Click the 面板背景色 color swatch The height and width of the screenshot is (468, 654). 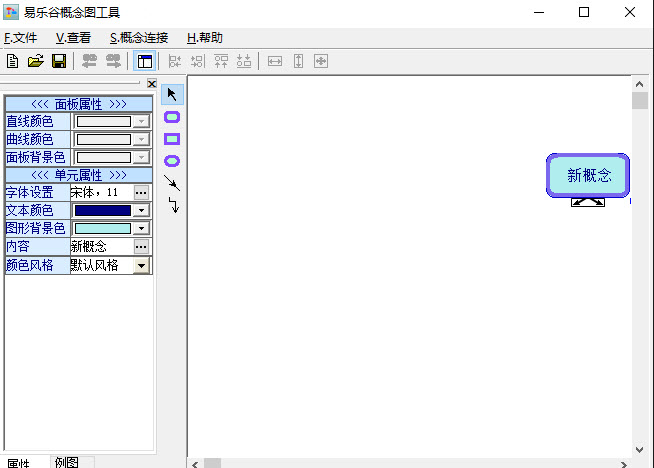[103, 157]
